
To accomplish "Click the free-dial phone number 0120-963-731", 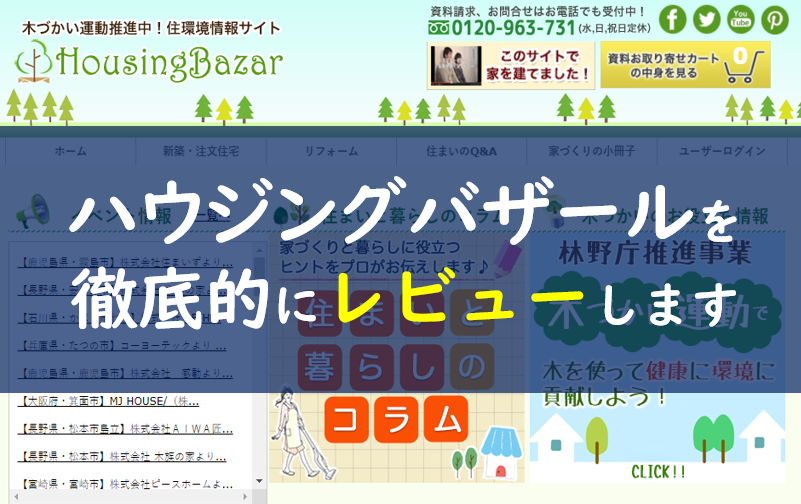I will click(x=513, y=28).
